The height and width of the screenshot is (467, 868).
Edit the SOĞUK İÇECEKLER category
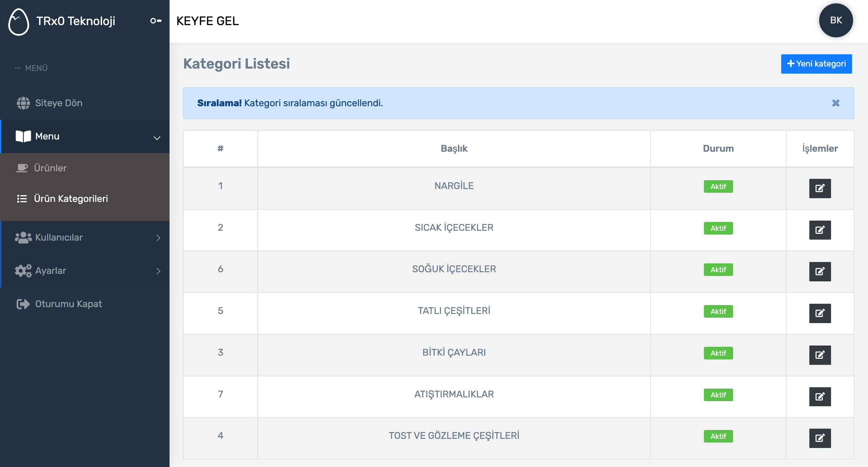(820, 272)
